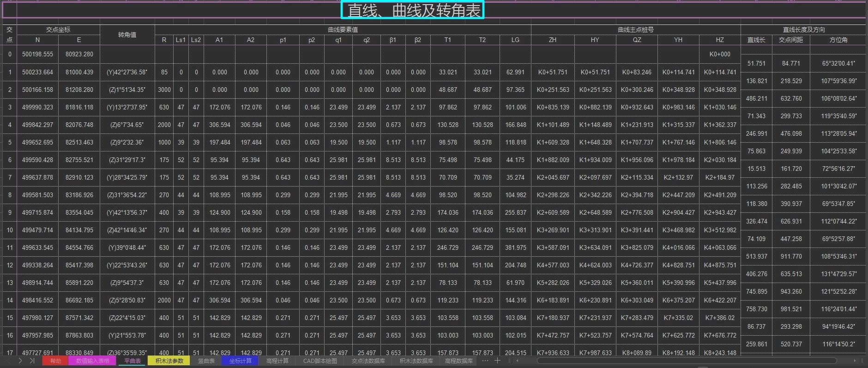The image size is (868, 368).
Task: Open the 高程计算 sheet tab
Action: click(x=277, y=361)
